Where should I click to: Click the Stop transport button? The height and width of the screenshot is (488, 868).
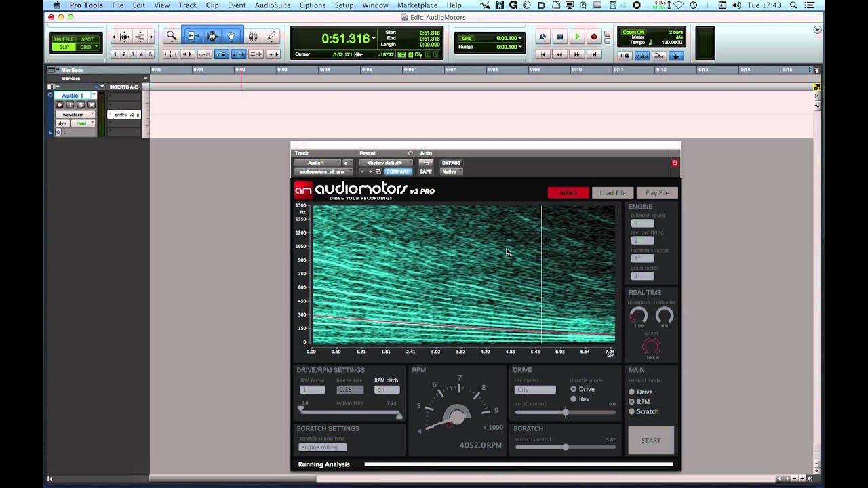coord(559,37)
